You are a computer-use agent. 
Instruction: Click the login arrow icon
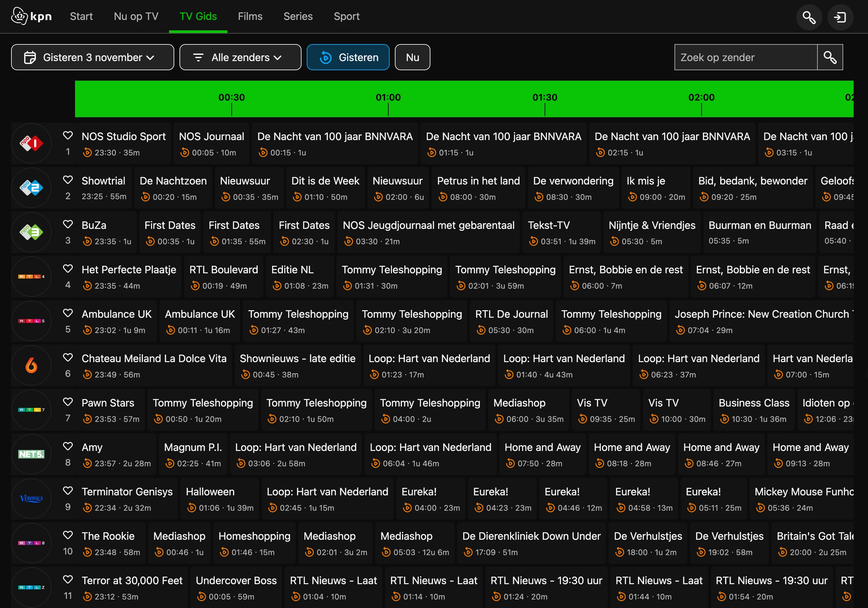coord(840,17)
